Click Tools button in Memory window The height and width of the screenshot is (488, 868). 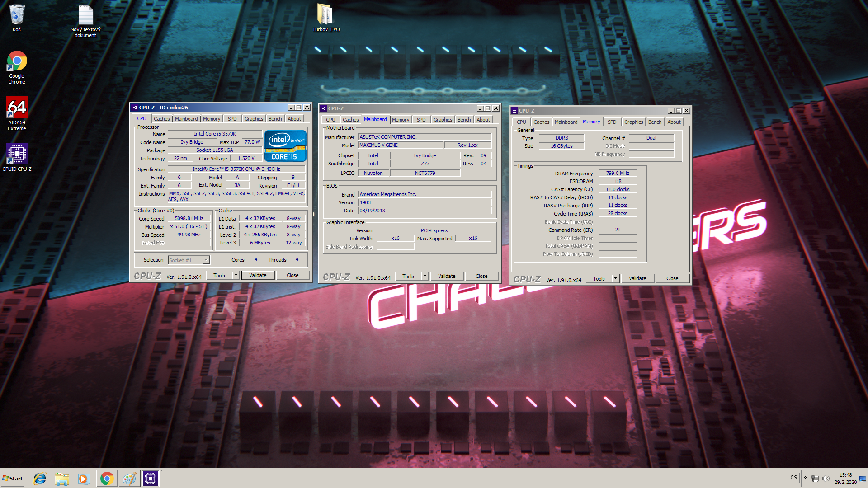(599, 278)
